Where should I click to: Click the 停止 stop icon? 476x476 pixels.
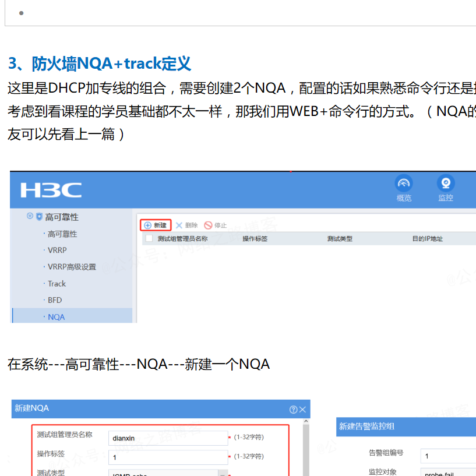click(208, 225)
